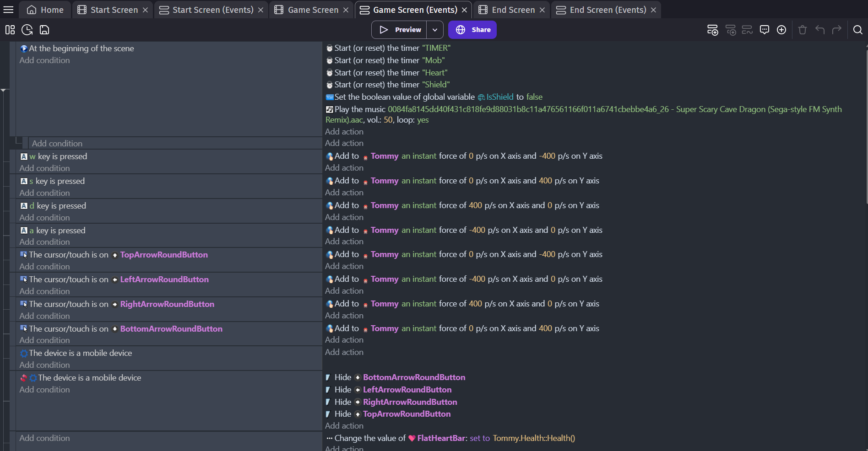Click the circled plus add icon
Viewport: 868px width, 451px height.
[781, 30]
